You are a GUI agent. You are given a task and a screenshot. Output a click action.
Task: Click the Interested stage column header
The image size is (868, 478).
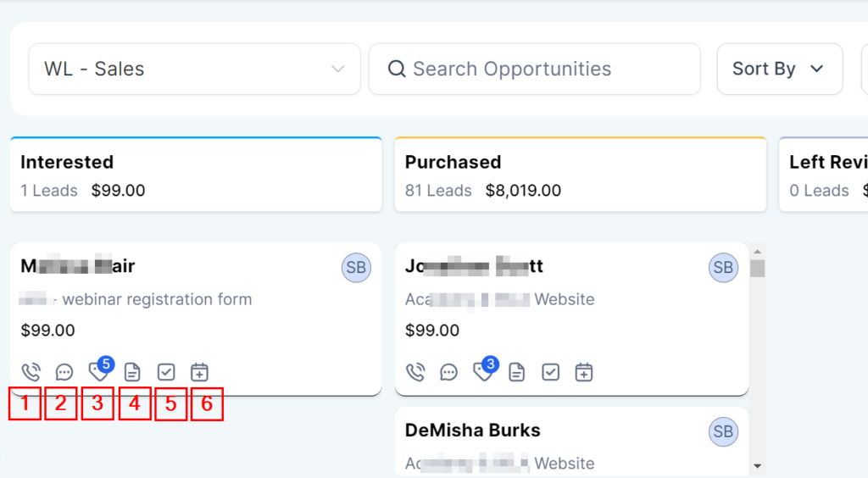pyautogui.click(x=195, y=175)
